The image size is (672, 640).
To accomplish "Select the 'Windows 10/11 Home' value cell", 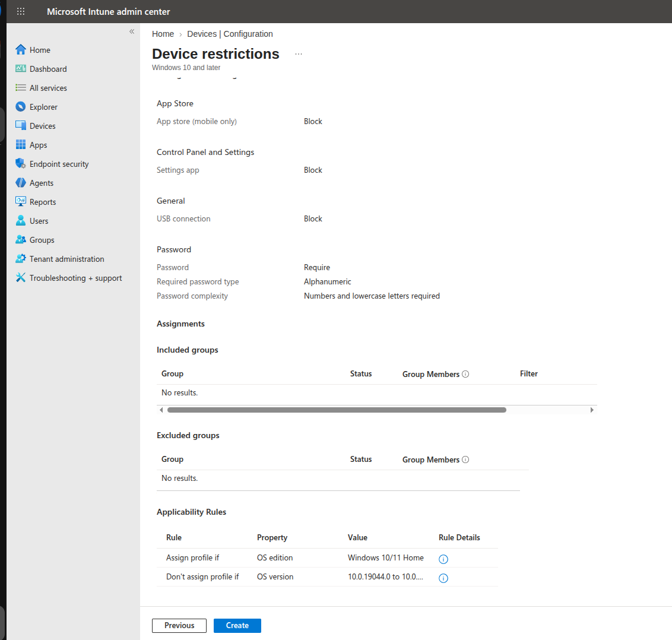I will tap(386, 557).
